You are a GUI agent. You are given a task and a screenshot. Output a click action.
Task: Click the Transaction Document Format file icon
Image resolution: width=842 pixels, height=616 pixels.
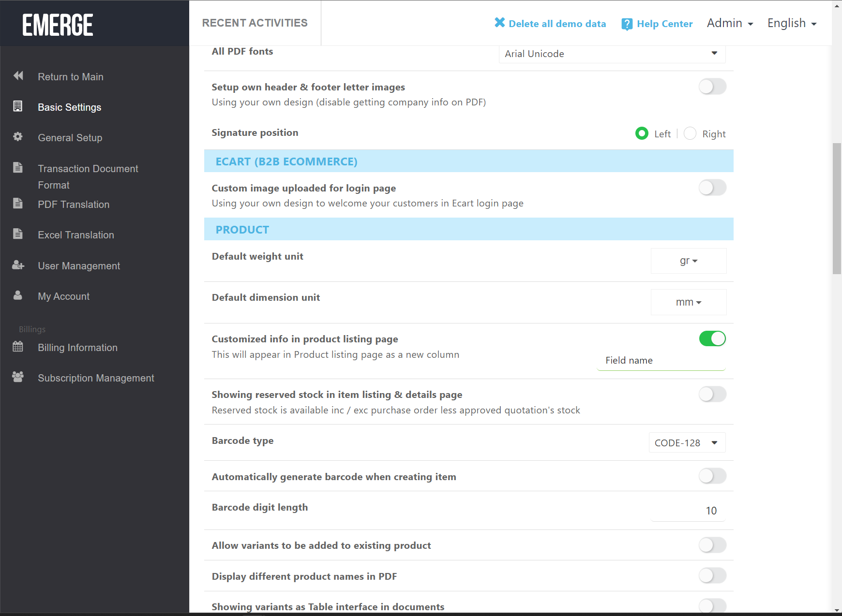click(x=18, y=168)
